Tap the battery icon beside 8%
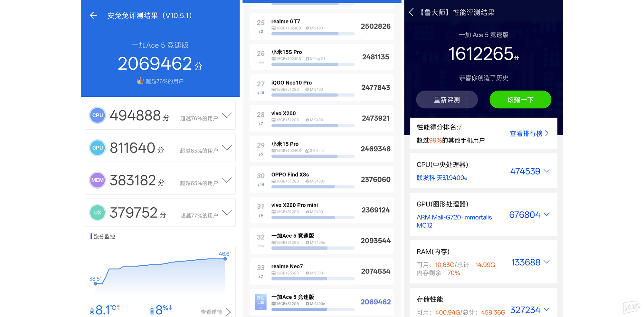 click(x=152, y=311)
